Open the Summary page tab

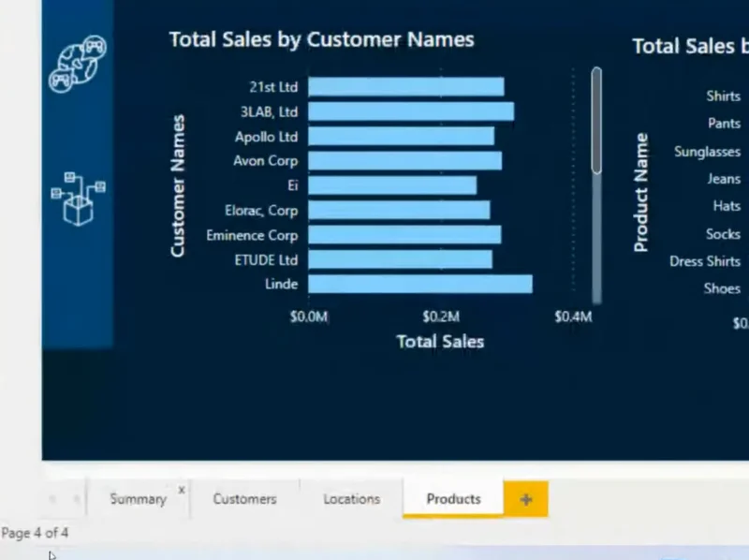tap(138, 499)
